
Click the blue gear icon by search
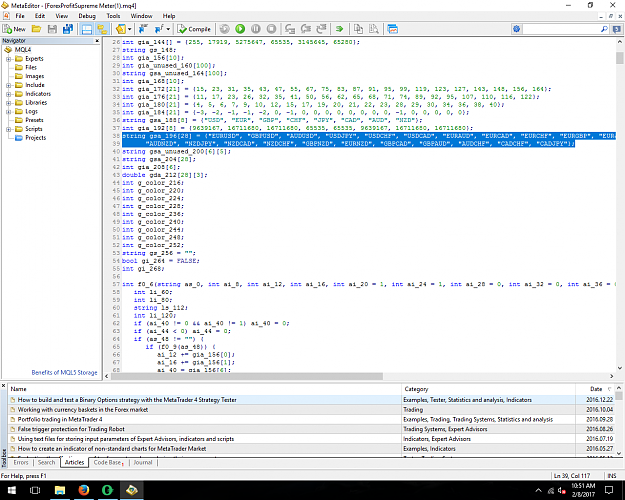[x=517, y=29]
